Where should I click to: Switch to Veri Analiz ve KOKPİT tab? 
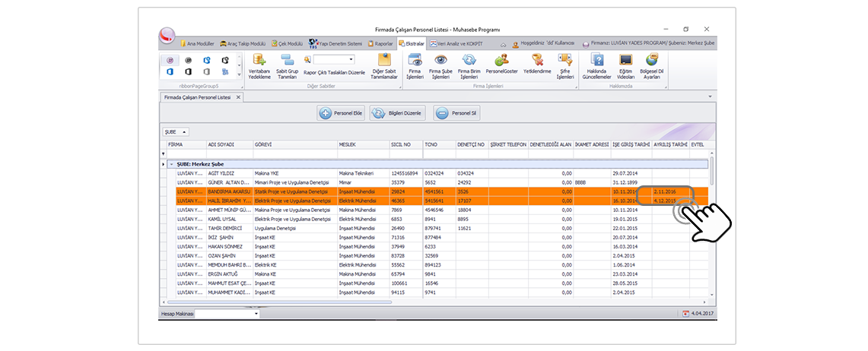458,43
